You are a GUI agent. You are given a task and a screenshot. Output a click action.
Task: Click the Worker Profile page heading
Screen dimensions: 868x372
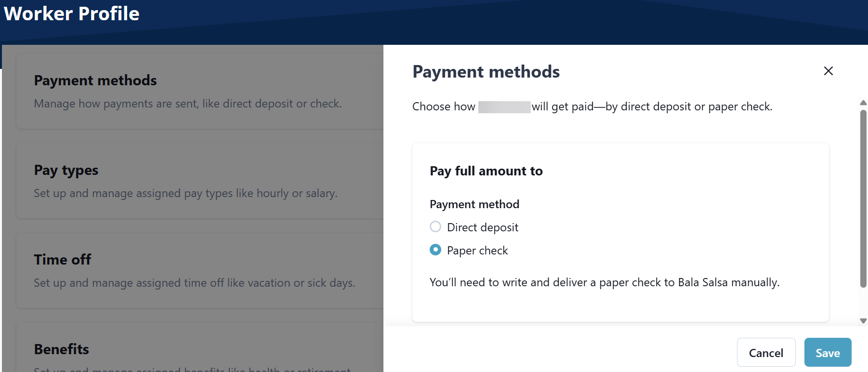72,13
